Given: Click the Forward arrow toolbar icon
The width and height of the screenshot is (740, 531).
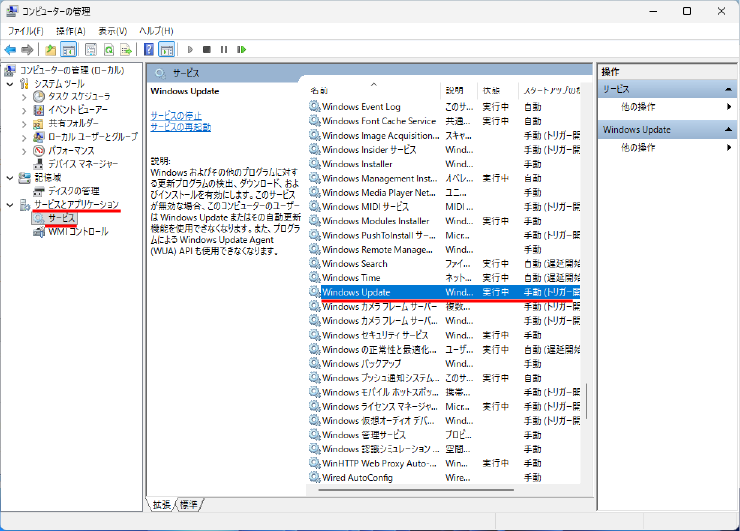Looking at the screenshot, I should click(x=27, y=50).
